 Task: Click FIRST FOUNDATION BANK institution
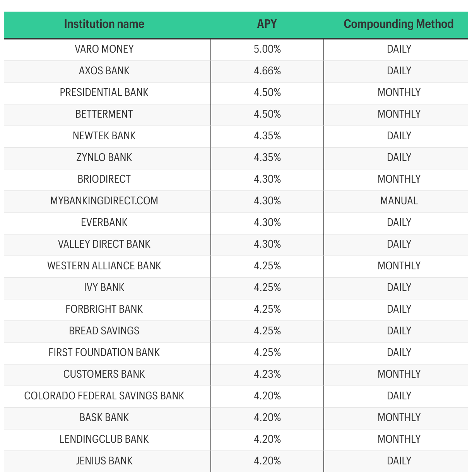click(104, 353)
